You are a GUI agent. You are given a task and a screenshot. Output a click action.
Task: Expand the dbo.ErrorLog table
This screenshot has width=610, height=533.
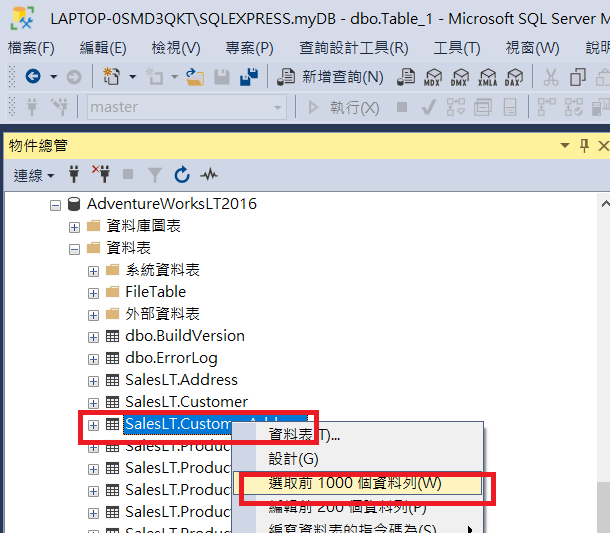tap(93, 359)
